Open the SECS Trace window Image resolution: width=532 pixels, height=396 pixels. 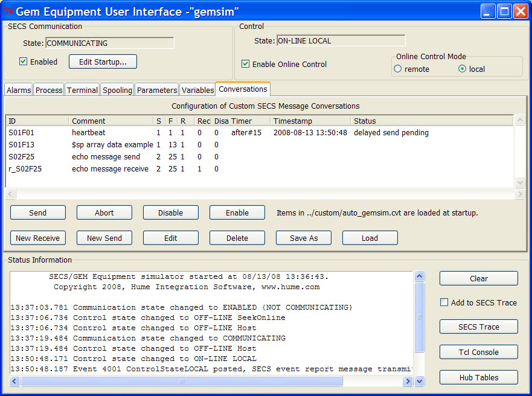tap(478, 327)
